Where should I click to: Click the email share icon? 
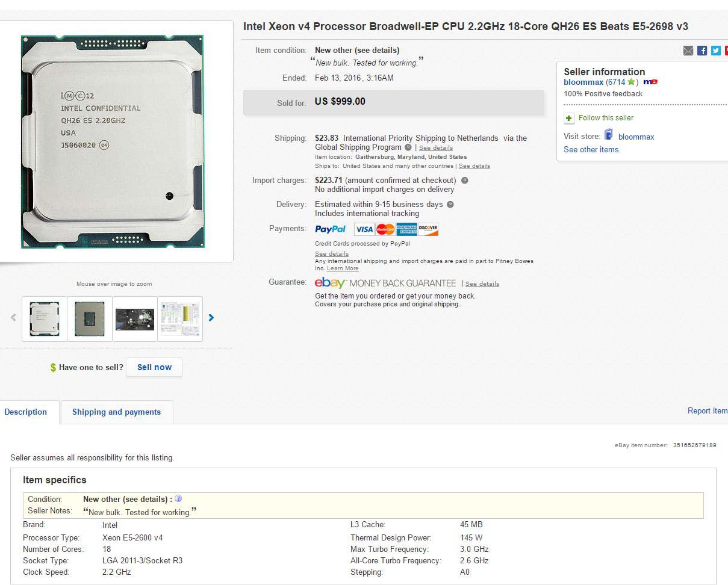[x=688, y=51]
